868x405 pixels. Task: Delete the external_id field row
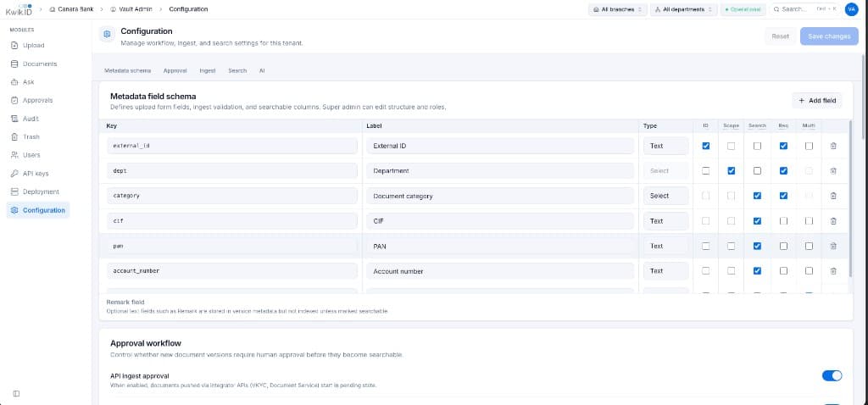833,146
